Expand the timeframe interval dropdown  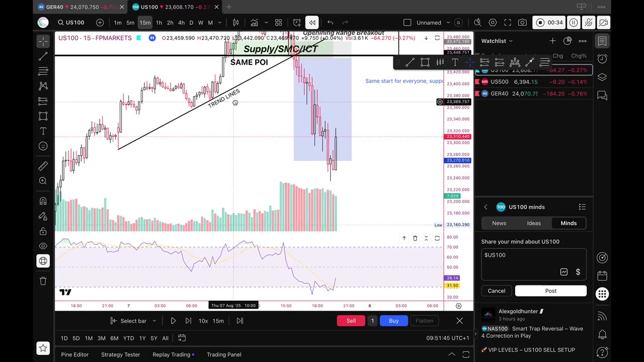pos(221,23)
